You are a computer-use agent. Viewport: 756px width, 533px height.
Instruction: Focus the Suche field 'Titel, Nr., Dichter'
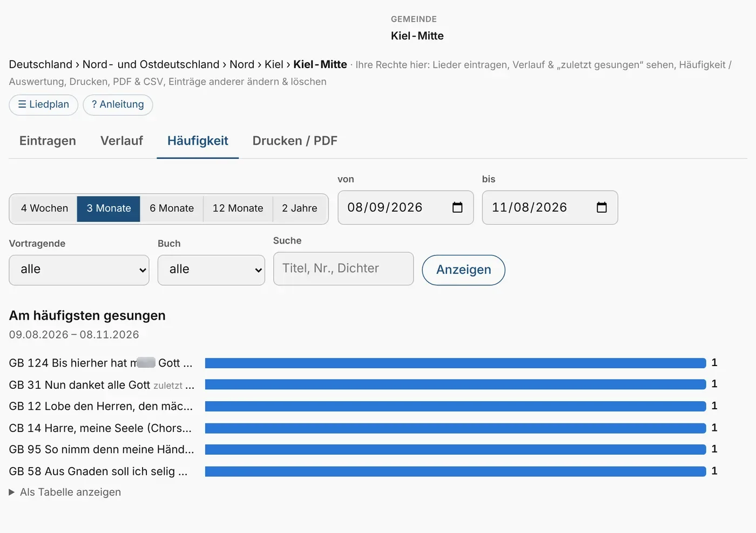click(x=343, y=268)
